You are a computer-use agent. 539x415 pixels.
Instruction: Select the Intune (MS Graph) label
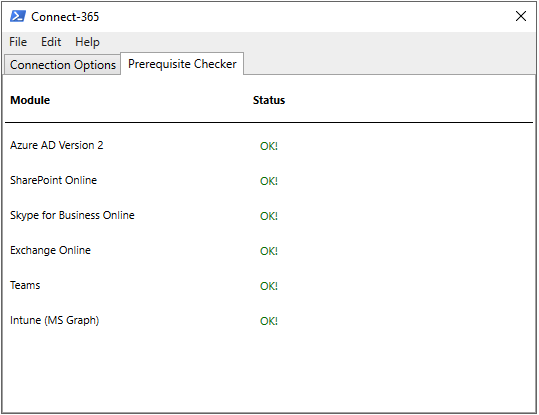tap(55, 320)
